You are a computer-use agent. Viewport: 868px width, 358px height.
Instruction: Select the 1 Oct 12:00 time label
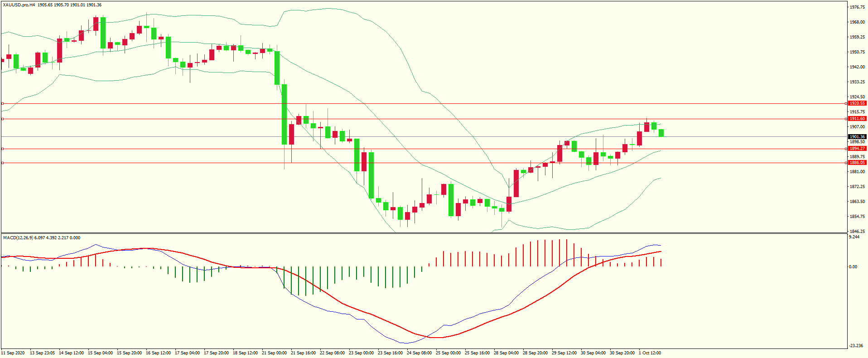tap(650, 353)
